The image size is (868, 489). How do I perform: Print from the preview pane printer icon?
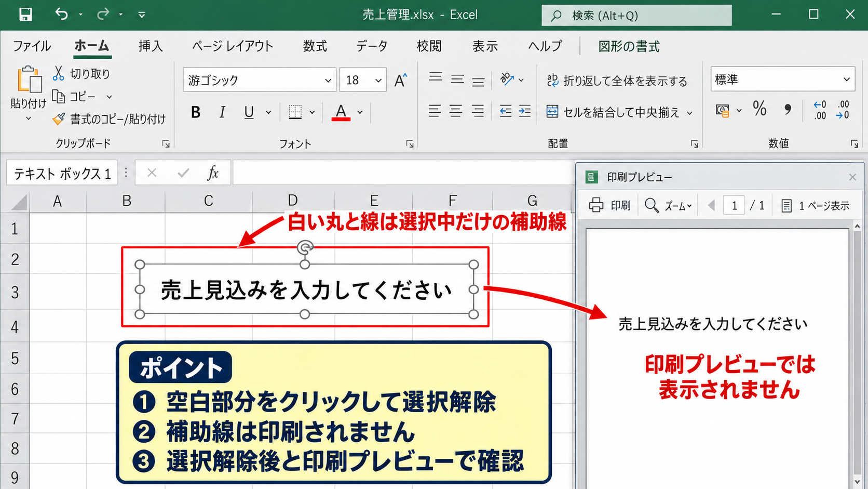pyautogui.click(x=596, y=205)
